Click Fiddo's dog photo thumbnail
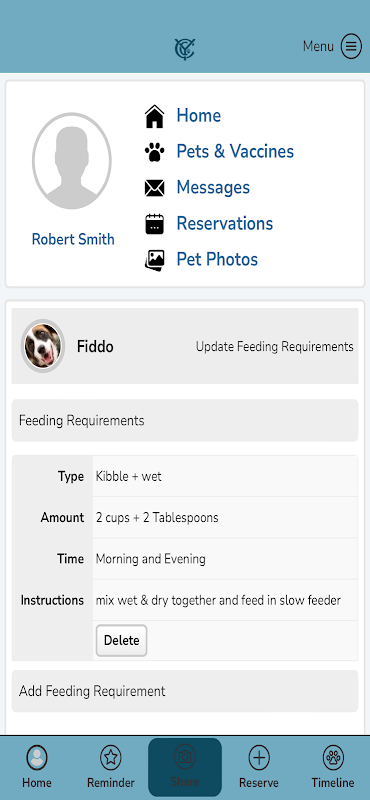Viewport: 370px width, 800px height. click(x=43, y=346)
